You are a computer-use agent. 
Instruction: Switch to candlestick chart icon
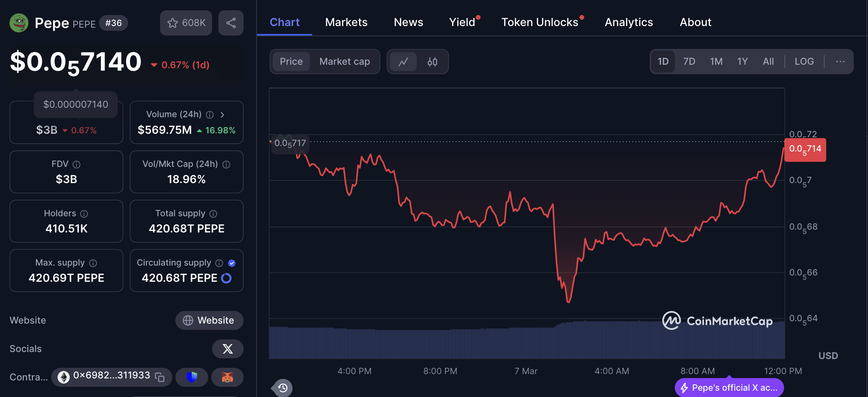432,62
